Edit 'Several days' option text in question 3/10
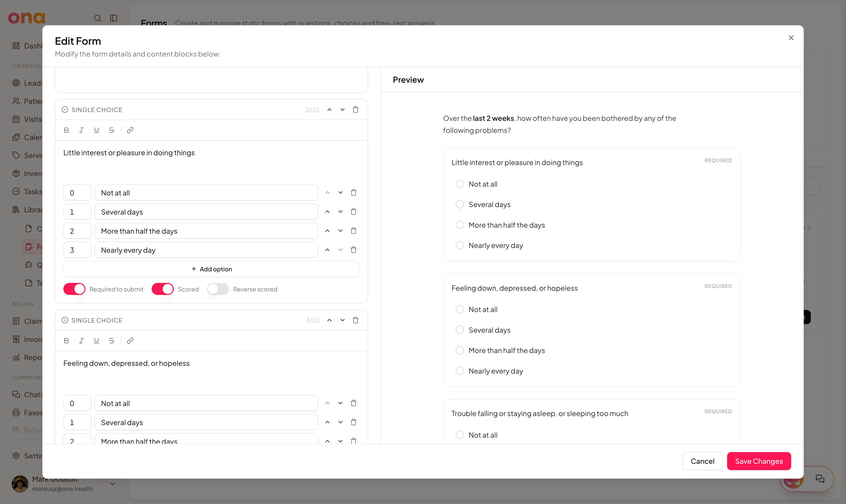 [x=206, y=422]
